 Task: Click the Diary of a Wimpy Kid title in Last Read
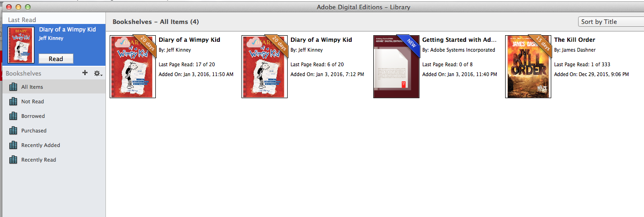(x=67, y=30)
